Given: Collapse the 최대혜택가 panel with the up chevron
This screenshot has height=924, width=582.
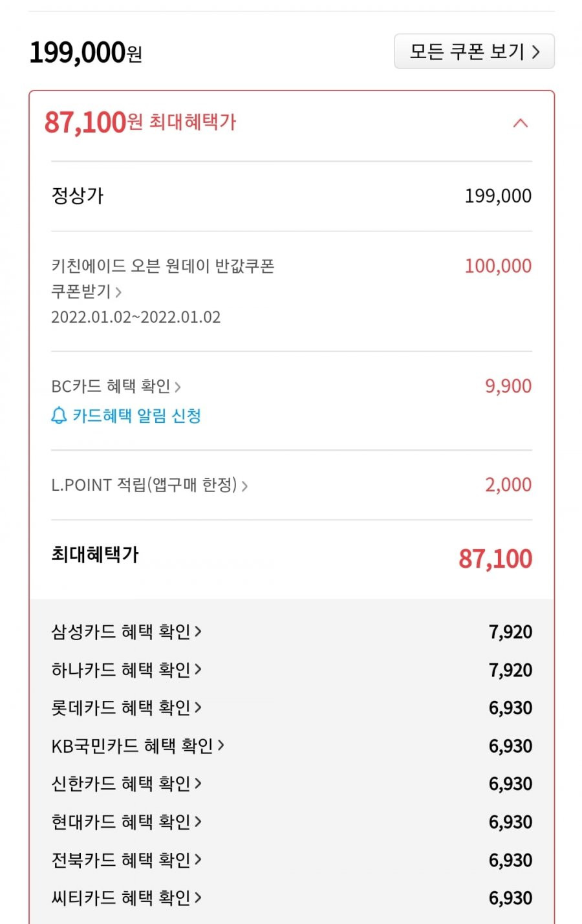Looking at the screenshot, I should [x=520, y=123].
